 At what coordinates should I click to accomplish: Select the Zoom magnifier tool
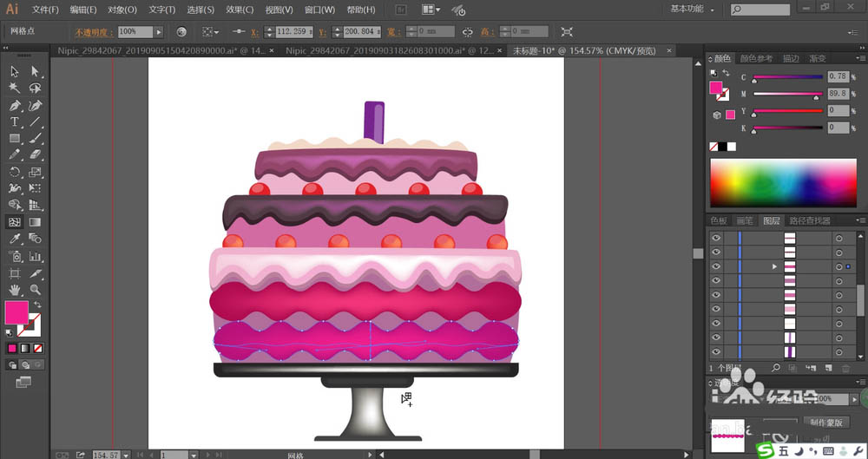tap(36, 290)
